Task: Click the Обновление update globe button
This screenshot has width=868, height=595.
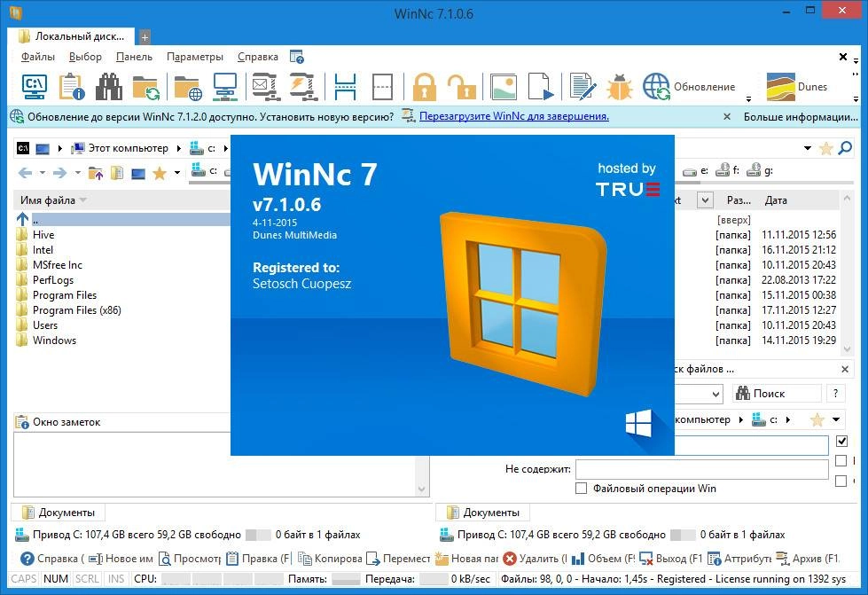Action: pos(689,86)
